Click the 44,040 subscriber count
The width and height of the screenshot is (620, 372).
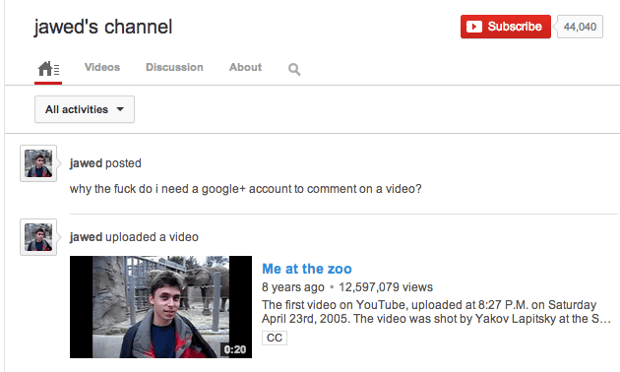580,26
